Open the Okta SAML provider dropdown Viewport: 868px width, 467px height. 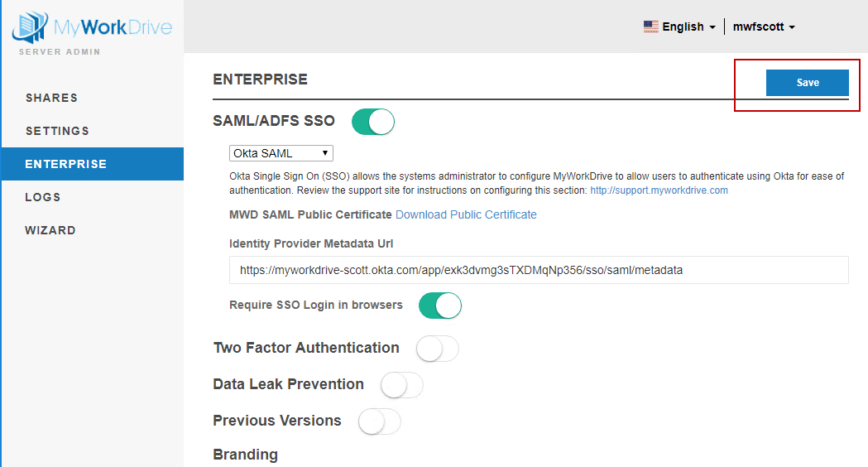(281, 153)
